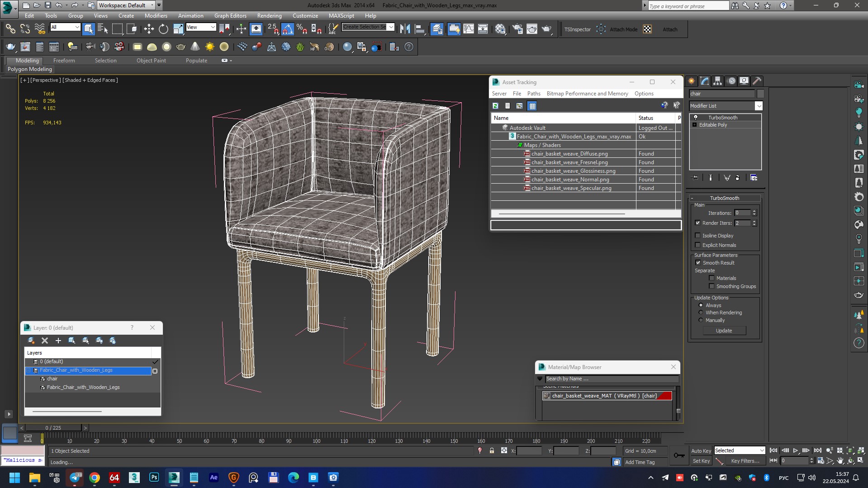This screenshot has width=868, height=488.
Task: Click Delete layer X icon in Layer dialog
Action: click(x=44, y=341)
